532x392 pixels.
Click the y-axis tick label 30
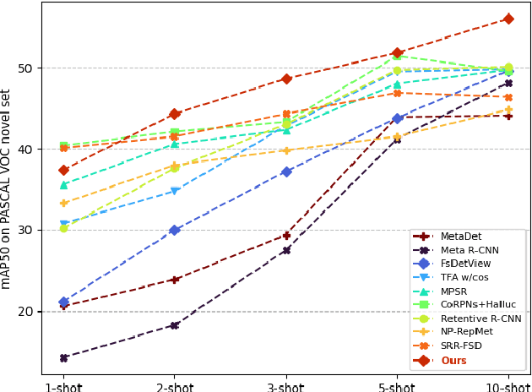pyautogui.click(x=24, y=231)
